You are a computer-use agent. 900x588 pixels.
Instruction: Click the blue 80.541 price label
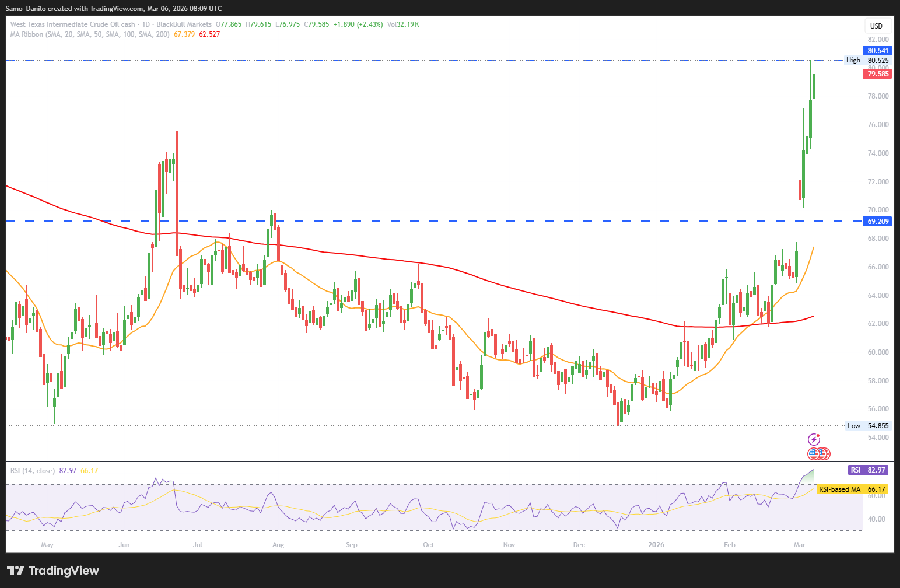tap(878, 51)
